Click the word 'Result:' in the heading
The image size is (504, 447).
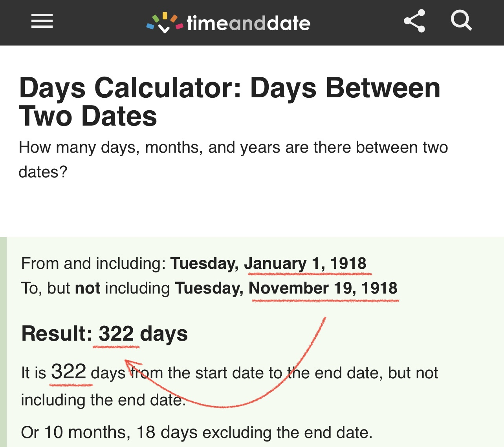57,334
